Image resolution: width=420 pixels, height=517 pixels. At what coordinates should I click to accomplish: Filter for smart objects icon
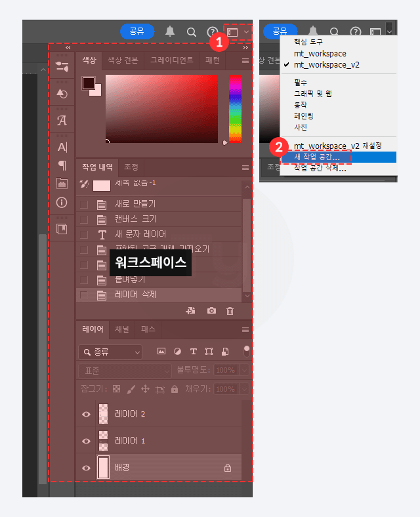click(x=225, y=352)
